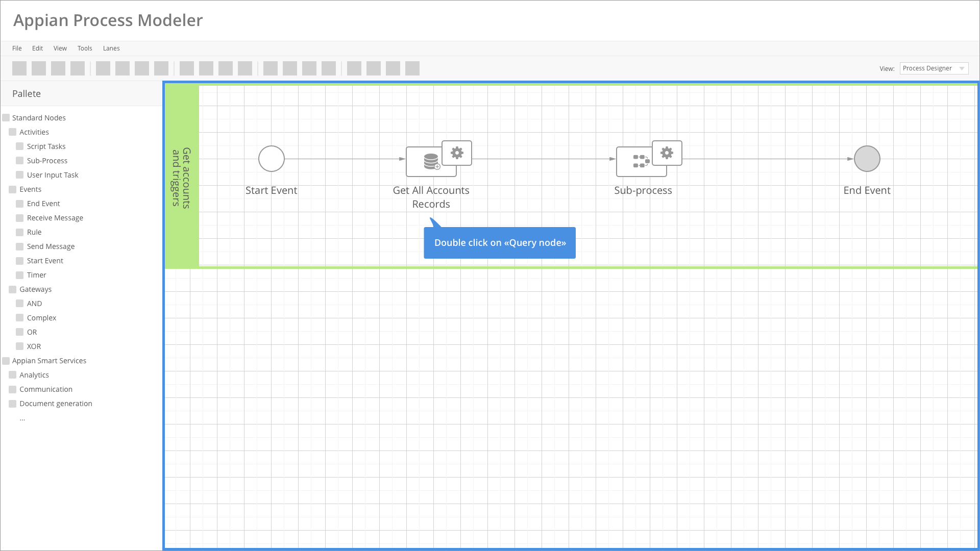This screenshot has height=551, width=980.
Task: Collapse the Standard Nodes tree group
Action: pos(6,118)
